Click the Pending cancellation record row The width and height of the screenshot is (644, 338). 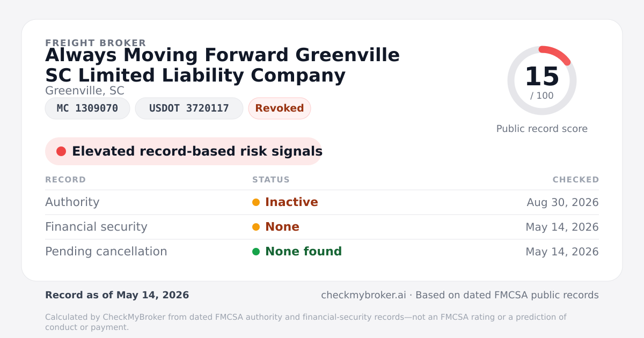[322, 252]
